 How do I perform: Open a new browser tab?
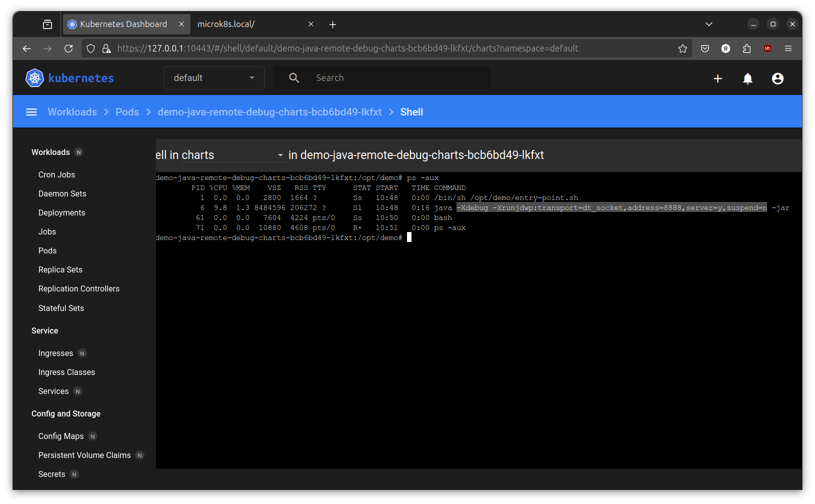click(332, 24)
